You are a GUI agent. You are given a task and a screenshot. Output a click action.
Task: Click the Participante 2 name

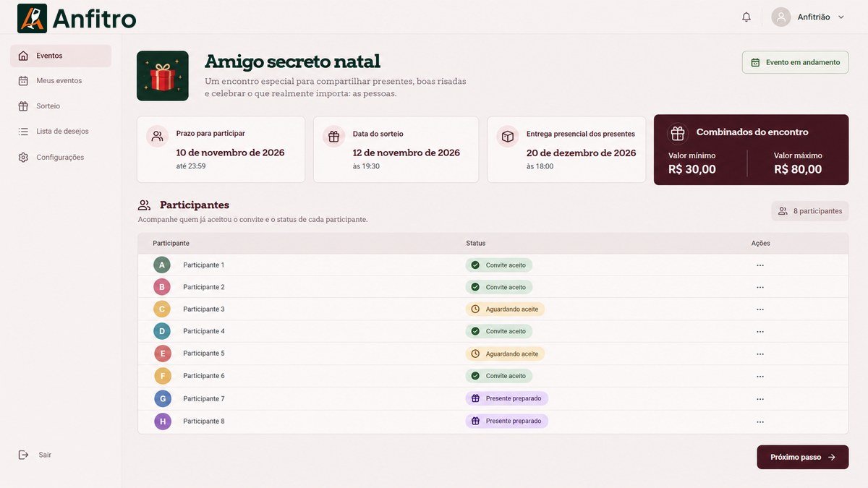[x=204, y=287]
